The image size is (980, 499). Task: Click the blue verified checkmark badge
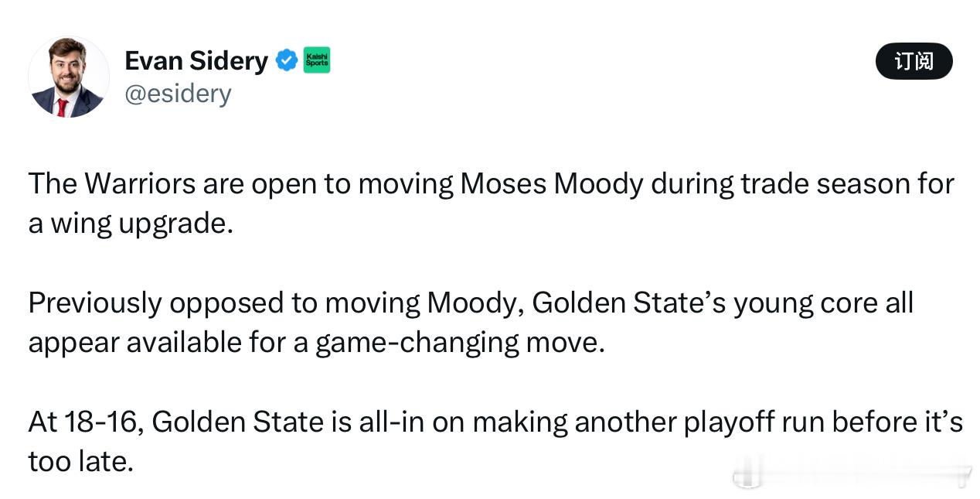click(286, 60)
